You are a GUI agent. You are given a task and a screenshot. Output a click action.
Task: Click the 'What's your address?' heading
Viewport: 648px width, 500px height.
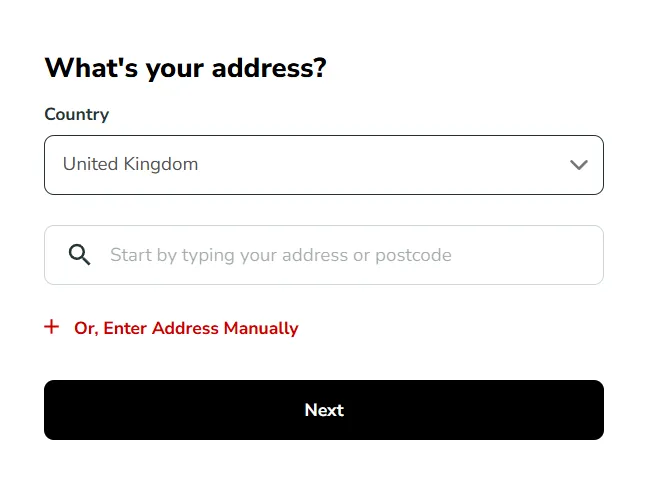(186, 68)
